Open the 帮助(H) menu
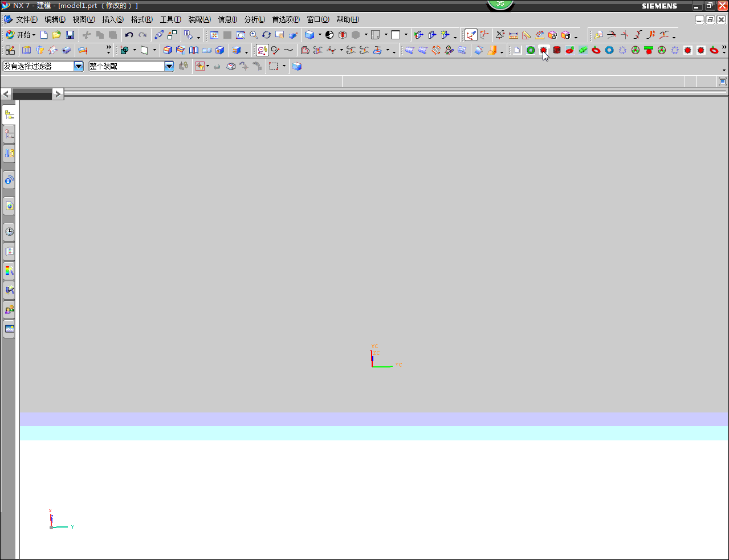This screenshot has width=729, height=560. 348,19
